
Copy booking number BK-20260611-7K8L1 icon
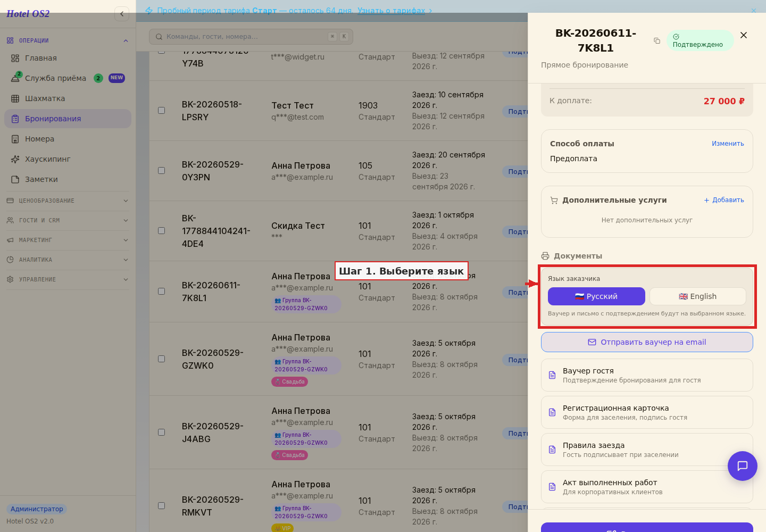coord(657,41)
